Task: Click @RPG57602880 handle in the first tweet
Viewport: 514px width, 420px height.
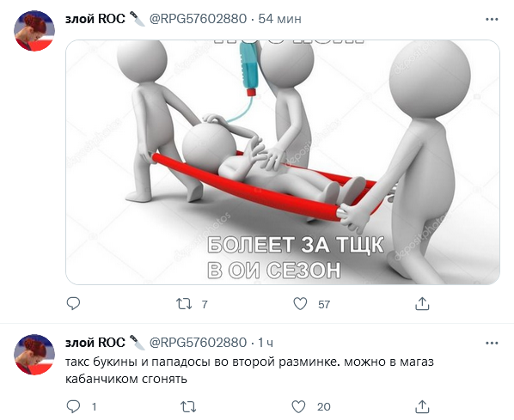Action: click(x=198, y=19)
